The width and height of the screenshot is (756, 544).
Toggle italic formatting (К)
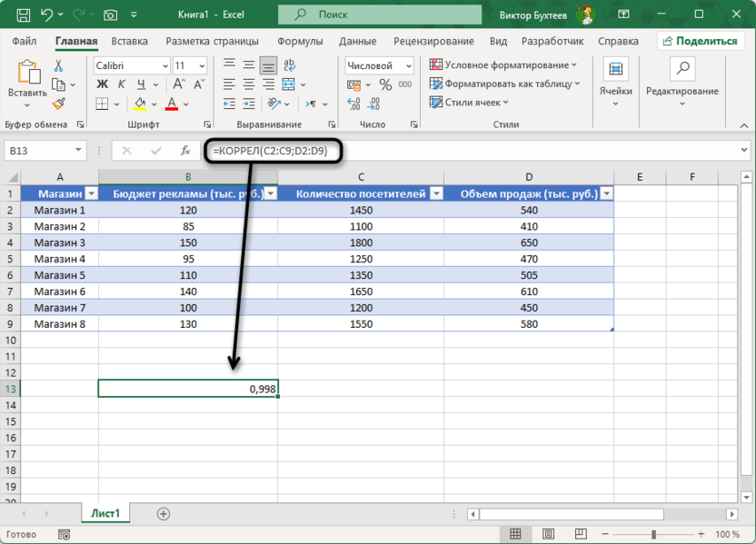pyautogui.click(x=121, y=84)
